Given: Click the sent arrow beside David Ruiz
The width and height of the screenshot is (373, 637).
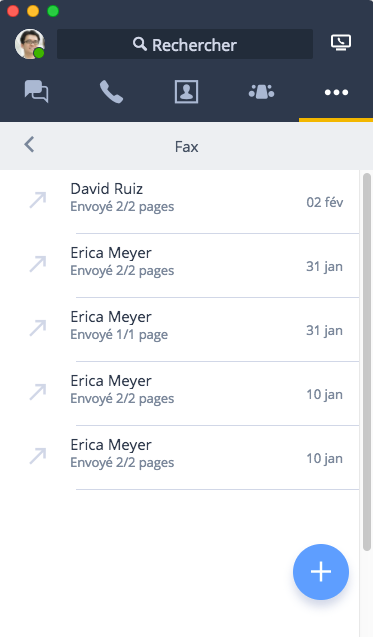Looking at the screenshot, I should pyautogui.click(x=38, y=200).
